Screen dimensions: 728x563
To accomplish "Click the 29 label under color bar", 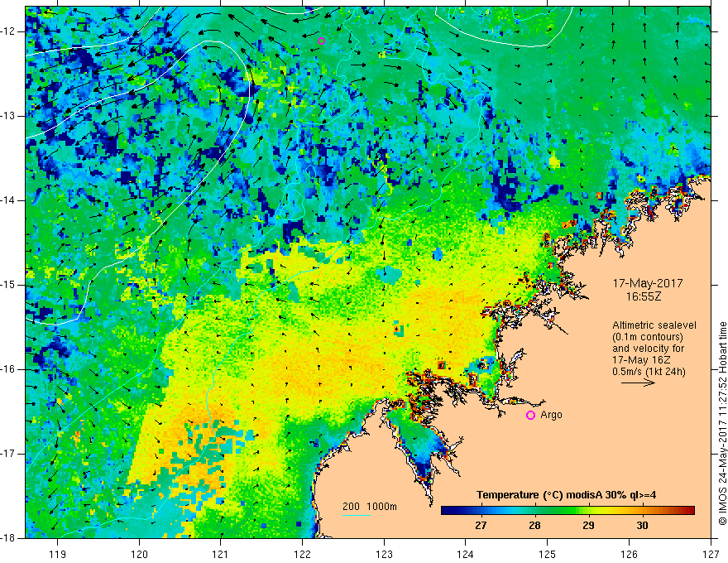I will coord(588,526).
